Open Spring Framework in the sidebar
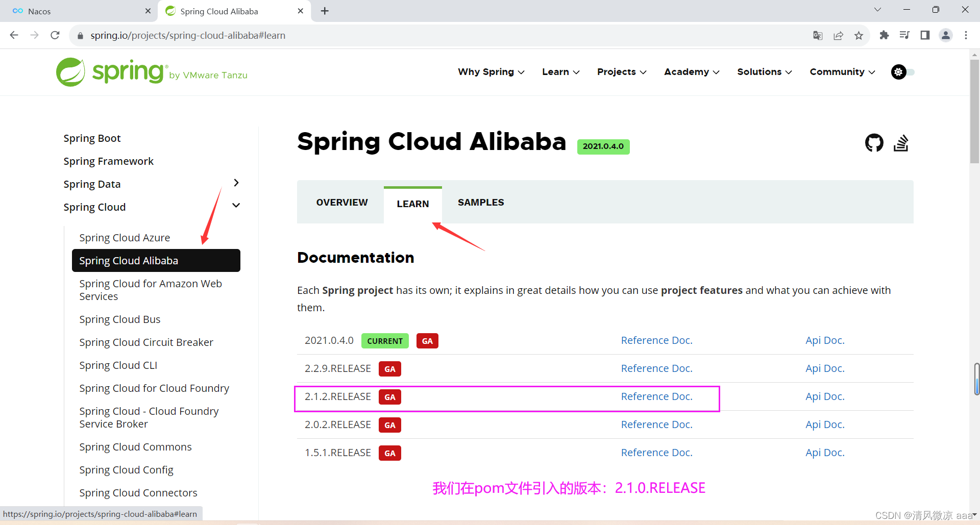 pos(108,161)
